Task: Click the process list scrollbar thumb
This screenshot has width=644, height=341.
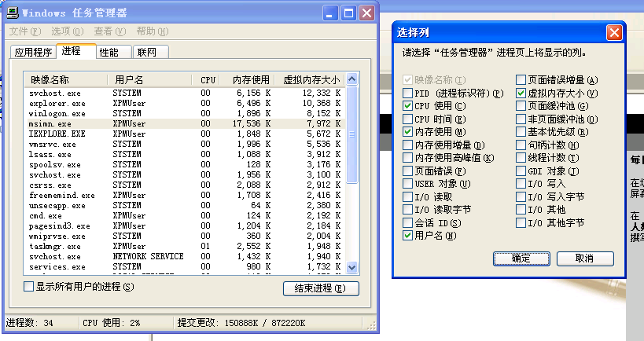Action: click(352, 134)
